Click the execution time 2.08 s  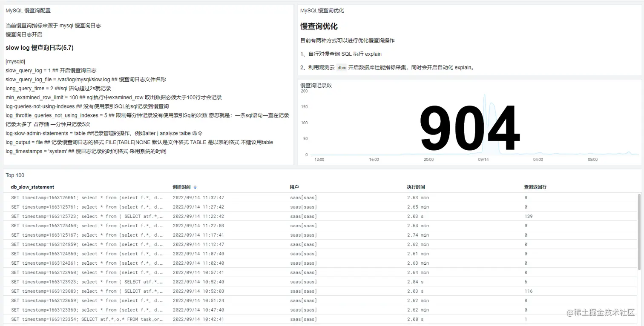coord(415,319)
